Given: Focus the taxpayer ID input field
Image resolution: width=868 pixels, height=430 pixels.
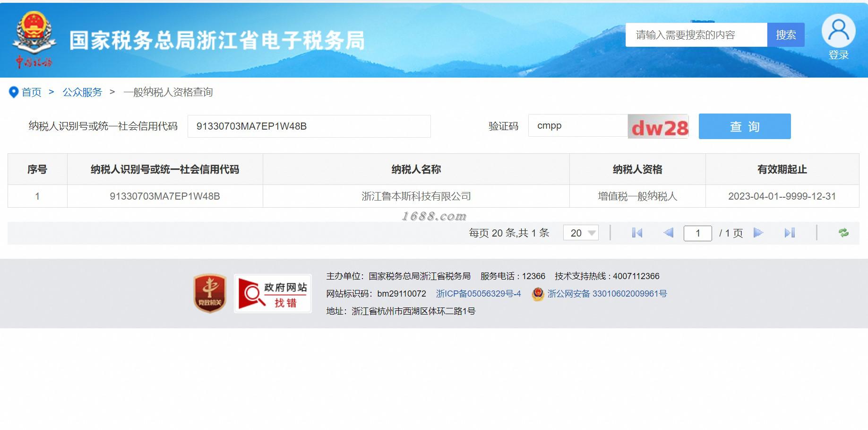Looking at the screenshot, I should [x=309, y=126].
